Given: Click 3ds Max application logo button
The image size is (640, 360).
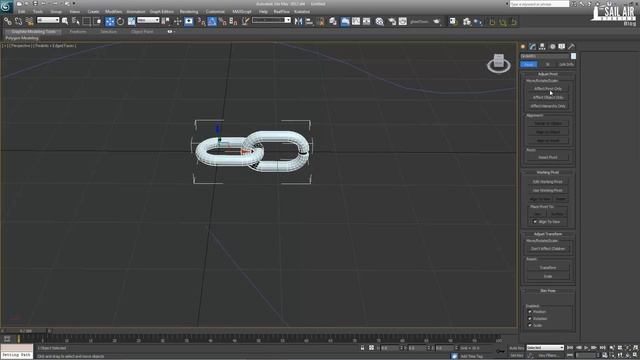Looking at the screenshot, I should click(6, 6).
